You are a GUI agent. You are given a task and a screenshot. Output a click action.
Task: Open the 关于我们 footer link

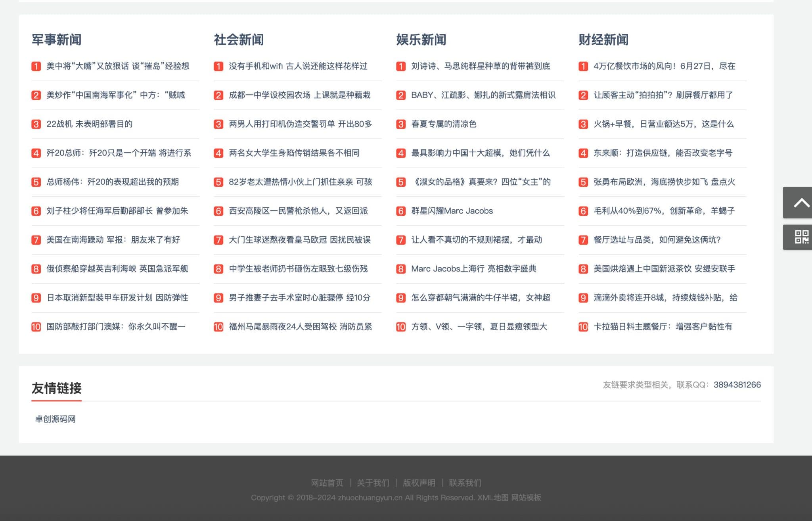click(x=373, y=483)
